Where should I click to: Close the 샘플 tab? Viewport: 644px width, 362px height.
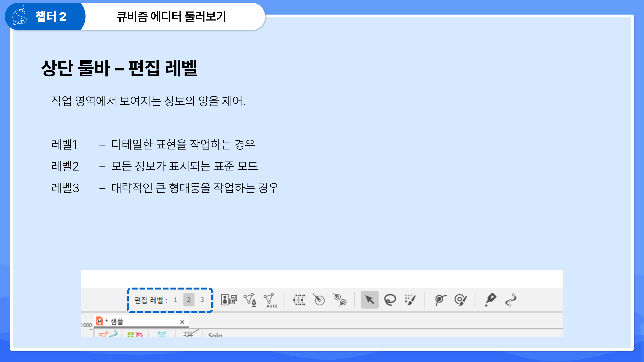(x=182, y=322)
